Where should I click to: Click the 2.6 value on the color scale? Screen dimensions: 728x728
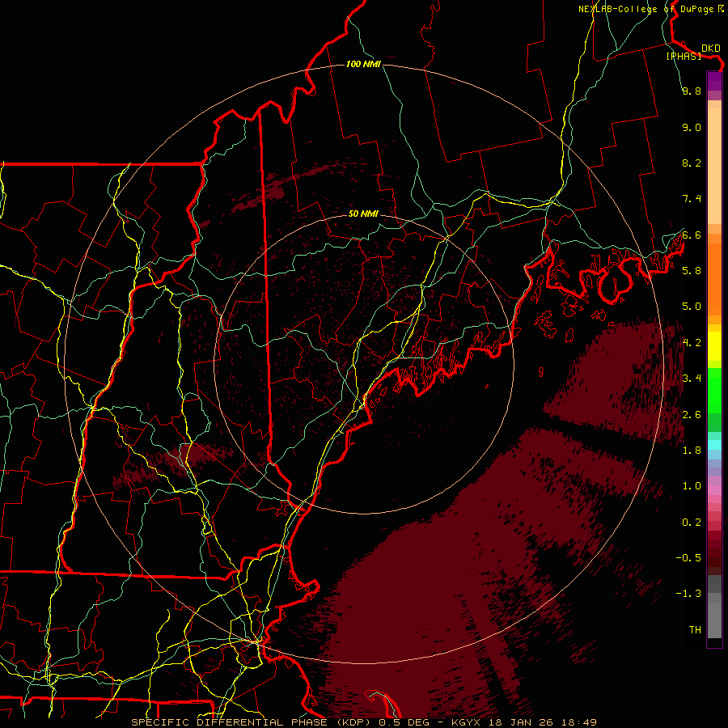click(692, 414)
